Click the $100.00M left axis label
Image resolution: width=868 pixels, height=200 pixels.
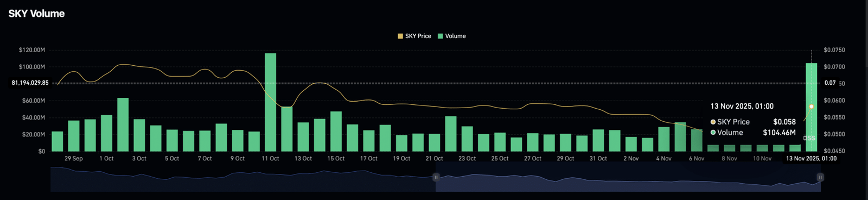point(32,67)
